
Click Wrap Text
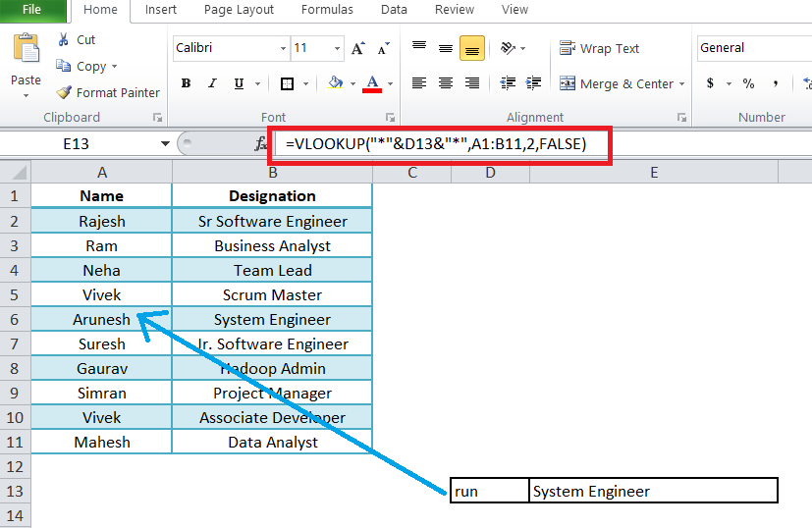point(599,48)
